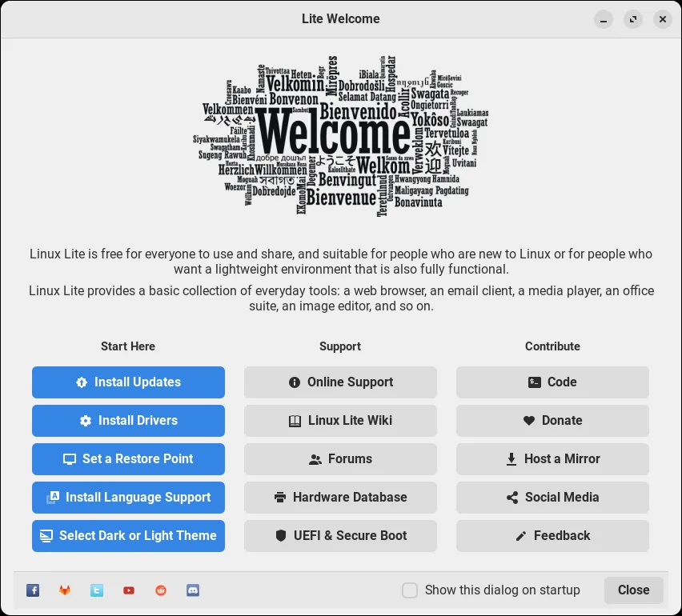Open the Twitter bird icon

(x=97, y=590)
